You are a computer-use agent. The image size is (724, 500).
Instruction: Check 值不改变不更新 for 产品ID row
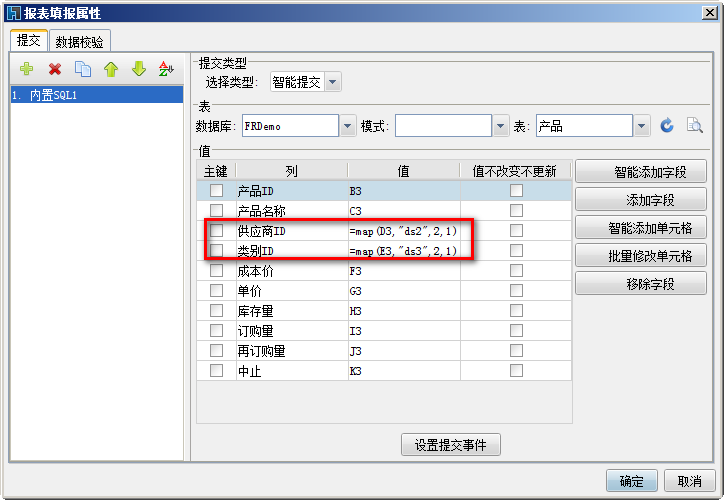tap(516, 191)
